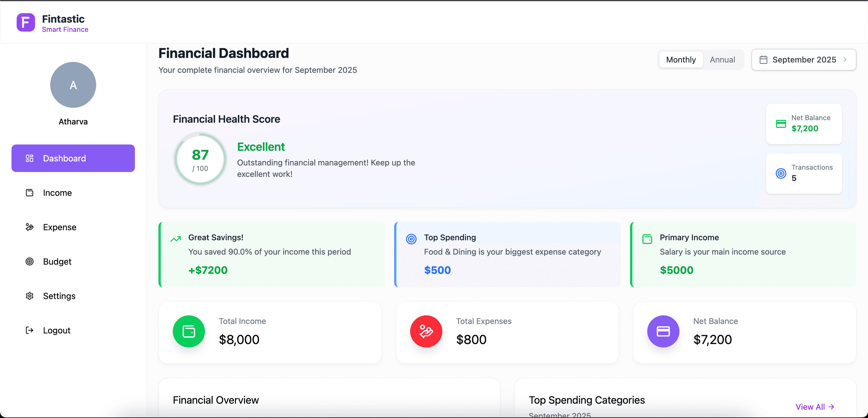This screenshot has height=418, width=868.
Task: Switch to the Annual view
Action: click(722, 59)
